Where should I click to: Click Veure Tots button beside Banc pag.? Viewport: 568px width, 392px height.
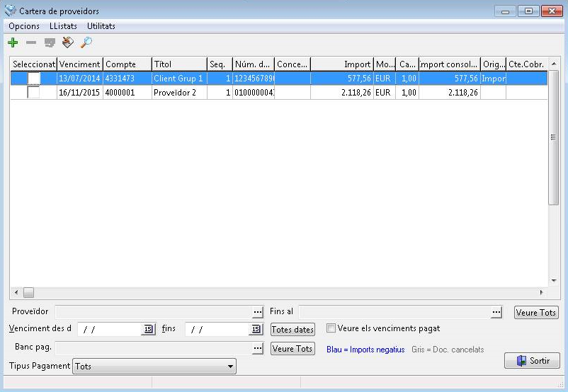(x=292, y=349)
